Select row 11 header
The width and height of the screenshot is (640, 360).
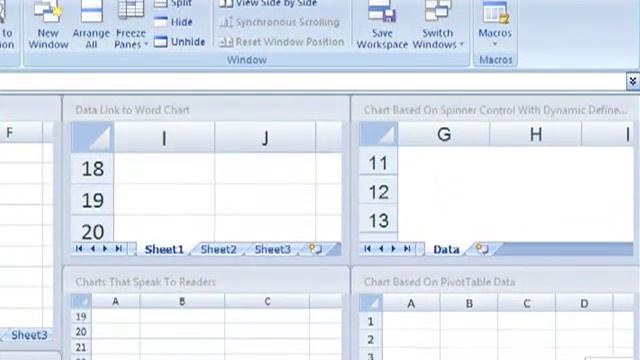[378, 163]
